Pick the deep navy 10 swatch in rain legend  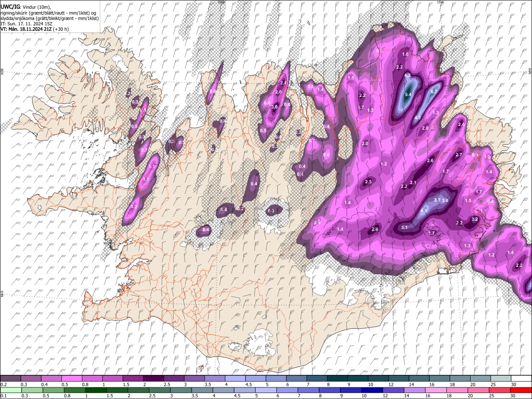[x=371, y=390]
